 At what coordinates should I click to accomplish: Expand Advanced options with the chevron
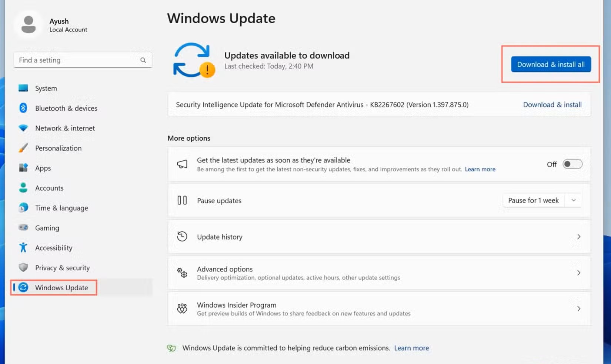[x=579, y=273]
